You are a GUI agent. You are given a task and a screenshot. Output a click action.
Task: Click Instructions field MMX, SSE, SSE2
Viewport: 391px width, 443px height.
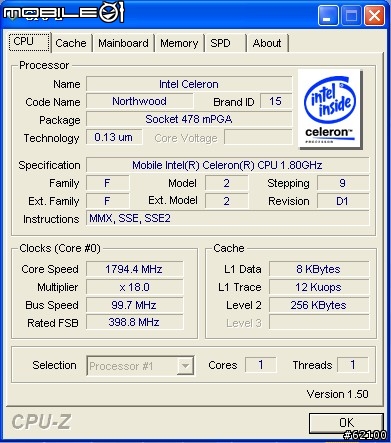pyautogui.click(x=227, y=219)
